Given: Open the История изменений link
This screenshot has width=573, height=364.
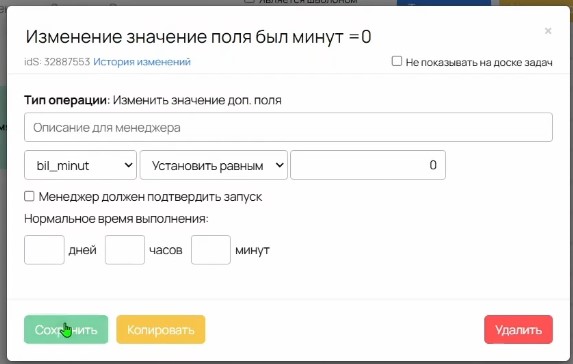Looking at the screenshot, I should pyautogui.click(x=142, y=62).
